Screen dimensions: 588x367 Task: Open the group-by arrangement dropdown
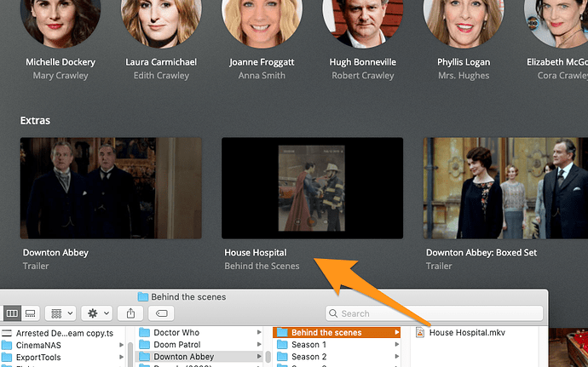(x=61, y=313)
